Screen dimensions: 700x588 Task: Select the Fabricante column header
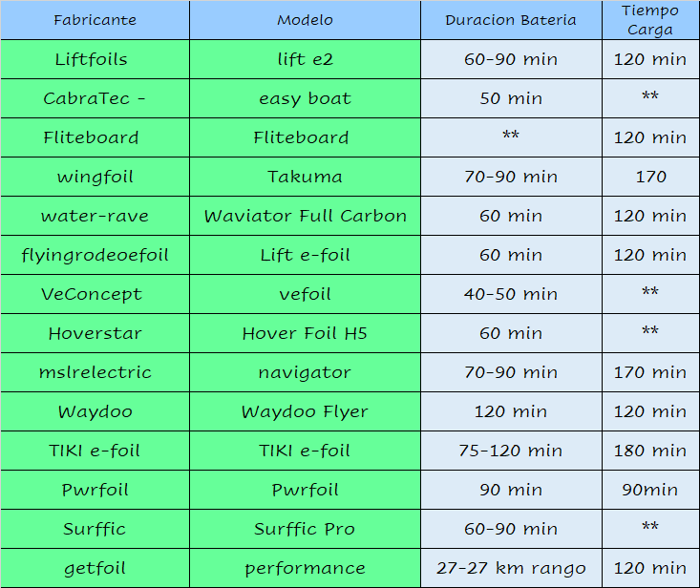(95, 20)
